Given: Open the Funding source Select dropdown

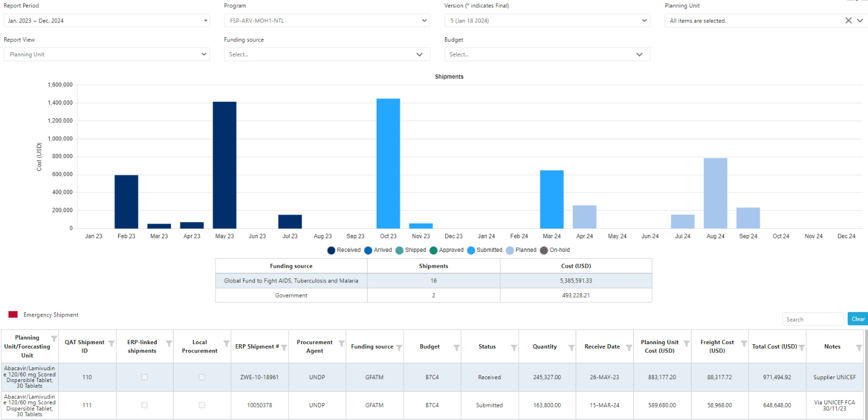Looking at the screenshot, I should [x=327, y=54].
